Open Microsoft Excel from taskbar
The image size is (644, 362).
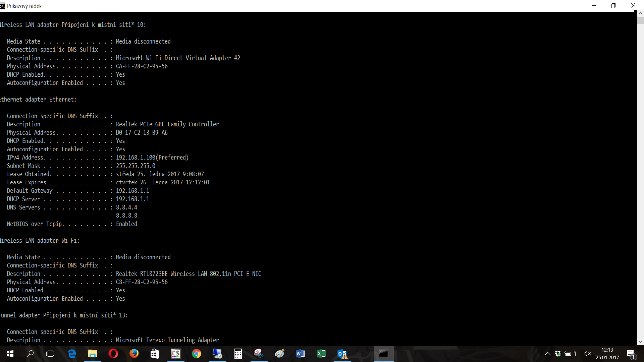pyautogui.click(x=321, y=354)
